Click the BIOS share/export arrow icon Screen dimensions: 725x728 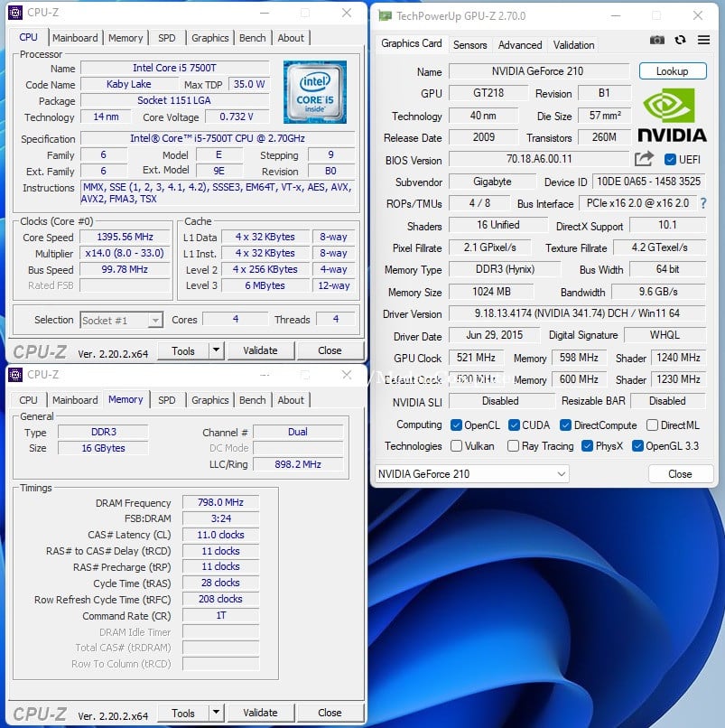[644, 159]
